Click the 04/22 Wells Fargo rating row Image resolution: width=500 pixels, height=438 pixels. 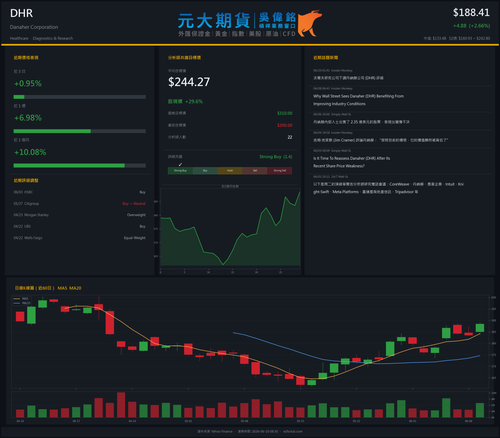[x=79, y=238]
